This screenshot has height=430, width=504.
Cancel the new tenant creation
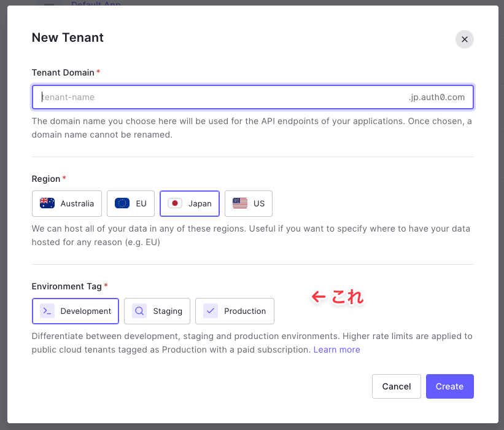[397, 386]
